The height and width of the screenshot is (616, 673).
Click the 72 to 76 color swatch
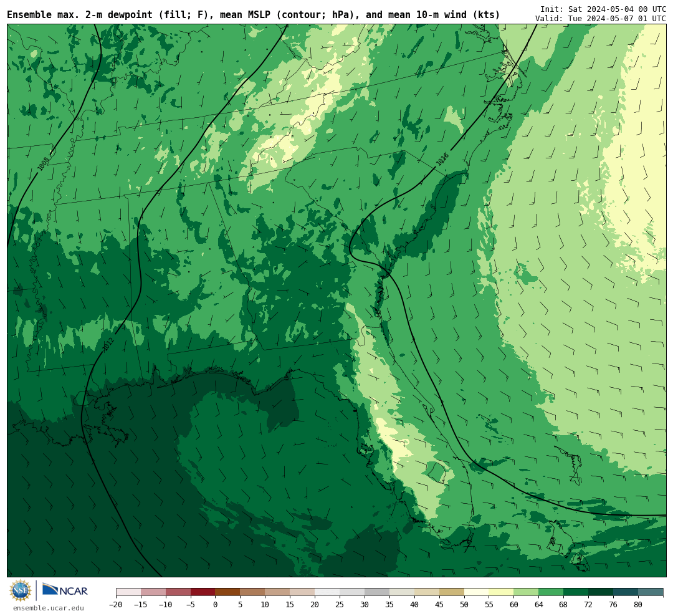[601, 592]
